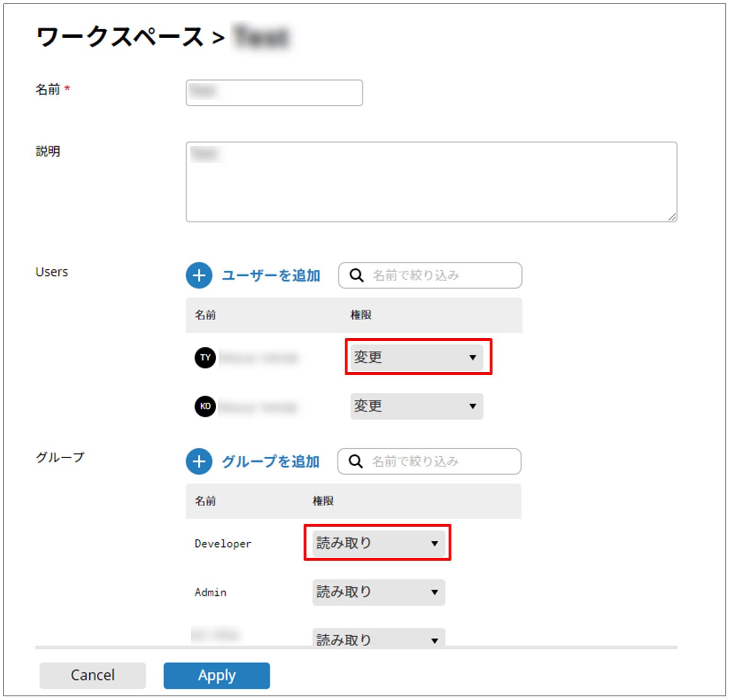730x700 pixels.
Task: Open the Admin group permission dropdown
Action: pos(378,592)
